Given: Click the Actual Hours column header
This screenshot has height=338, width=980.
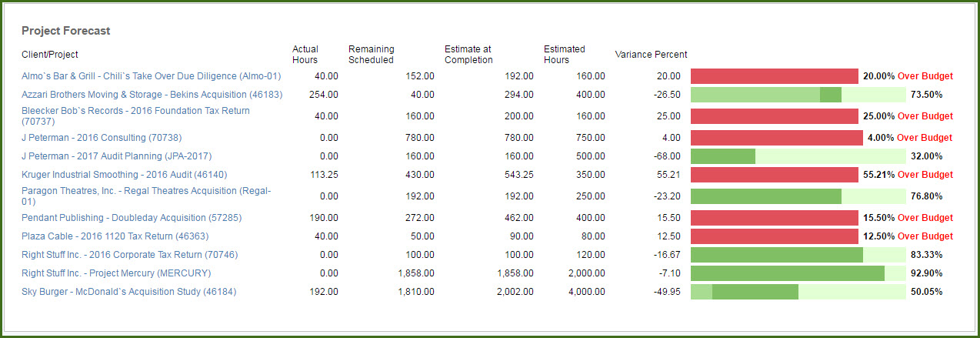Looking at the screenshot, I should pos(305,55).
